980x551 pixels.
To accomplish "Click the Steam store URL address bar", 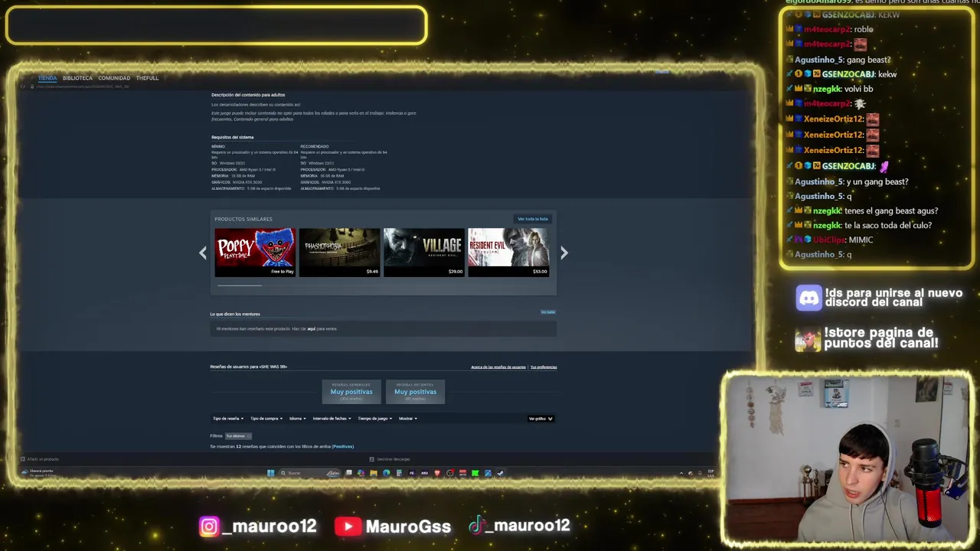I will [83, 86].
